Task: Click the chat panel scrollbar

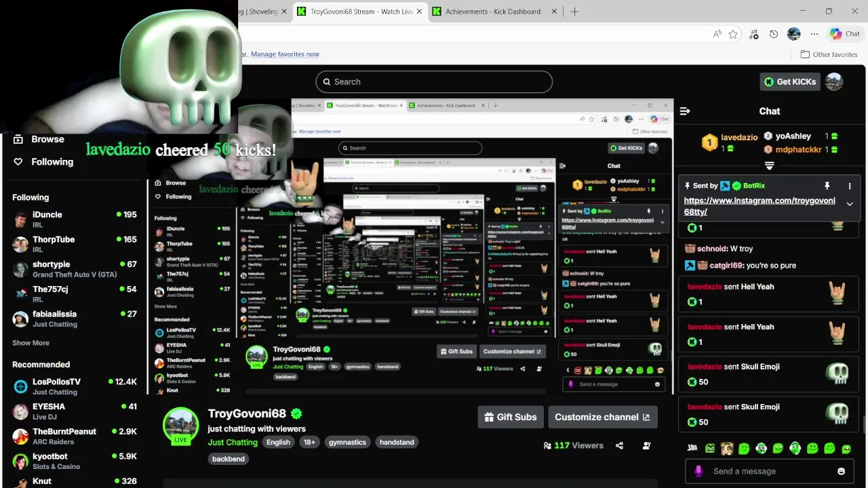Action: [x=863, y=424]
